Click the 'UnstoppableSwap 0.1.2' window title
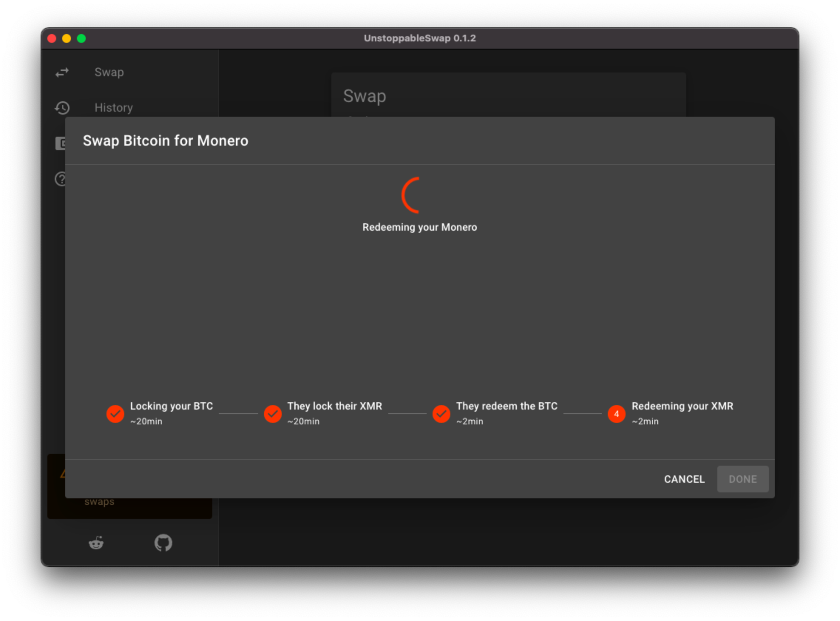 pyautogui.click(x=420, y=38)
